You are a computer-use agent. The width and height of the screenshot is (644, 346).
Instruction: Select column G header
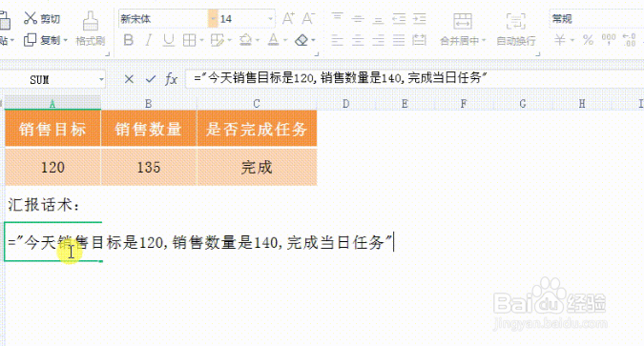click(523, 104)
